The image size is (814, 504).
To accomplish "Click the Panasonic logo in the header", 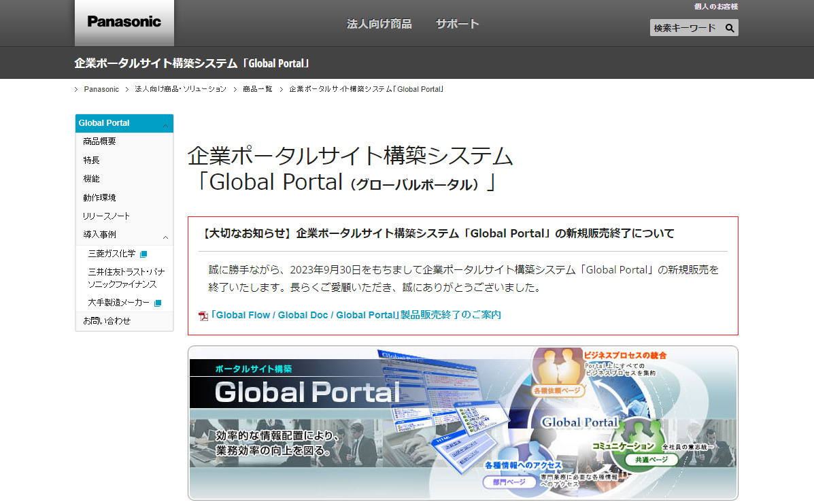I will pos(124,22).
